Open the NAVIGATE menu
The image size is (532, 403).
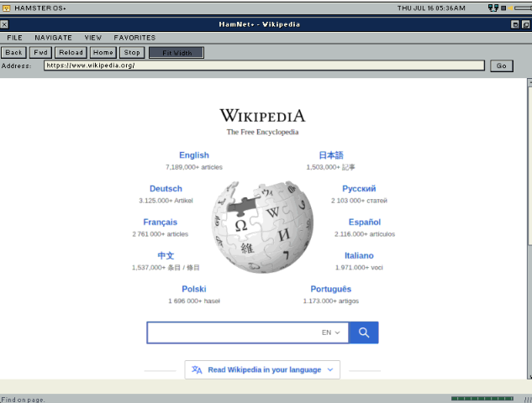coord(53,38)
